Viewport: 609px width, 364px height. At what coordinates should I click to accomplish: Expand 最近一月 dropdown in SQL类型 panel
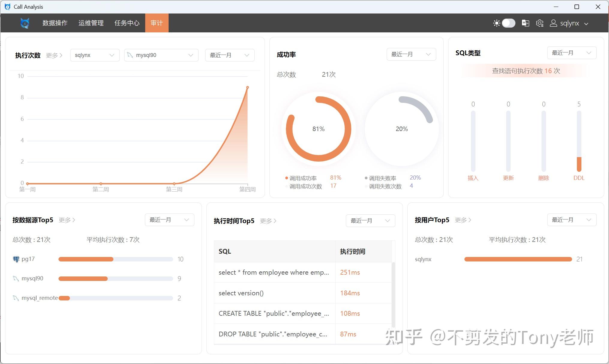[x=571, y=53]
